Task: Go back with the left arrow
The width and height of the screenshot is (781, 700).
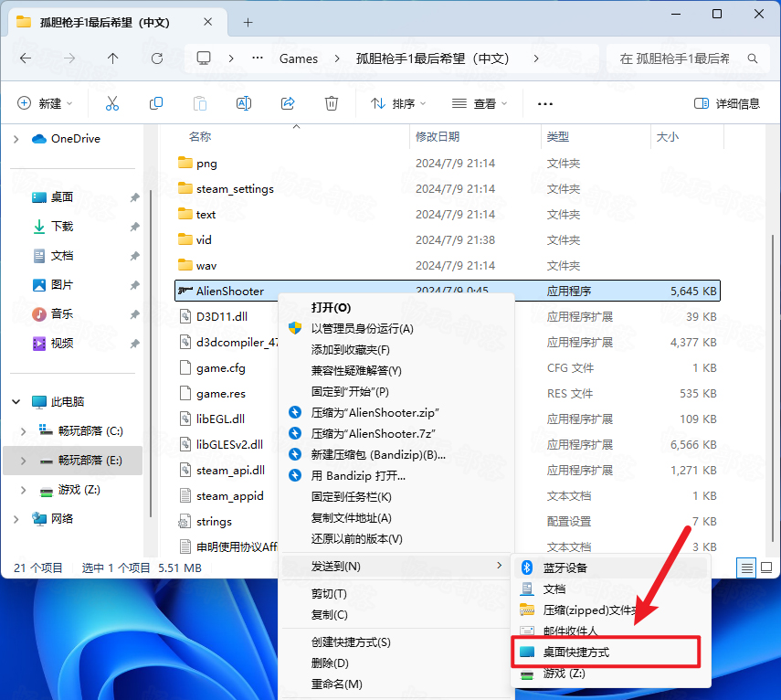Action: (26, 58)
